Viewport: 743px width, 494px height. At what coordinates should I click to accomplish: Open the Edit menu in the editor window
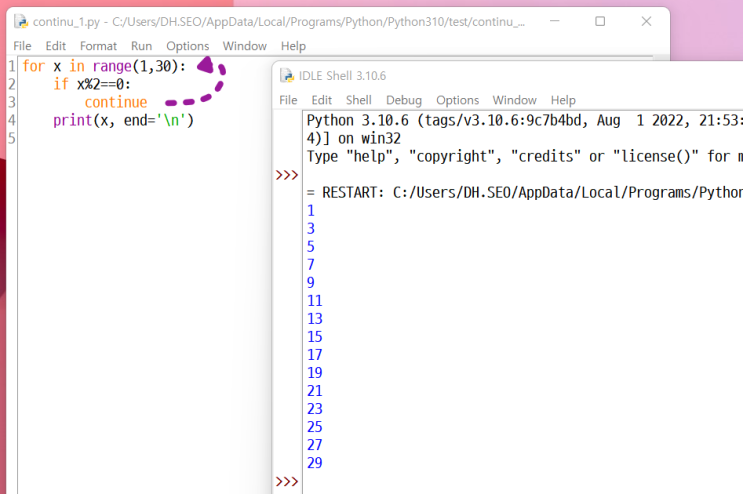point(56,46)
